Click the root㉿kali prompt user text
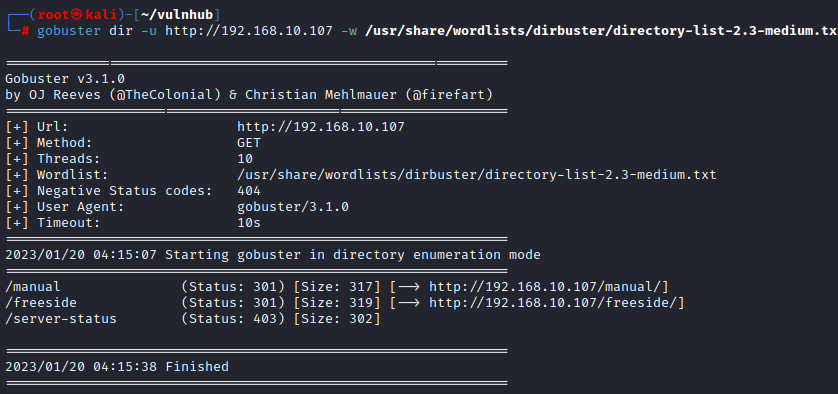This screenshot has width=838, height=394. pos(77,14)
